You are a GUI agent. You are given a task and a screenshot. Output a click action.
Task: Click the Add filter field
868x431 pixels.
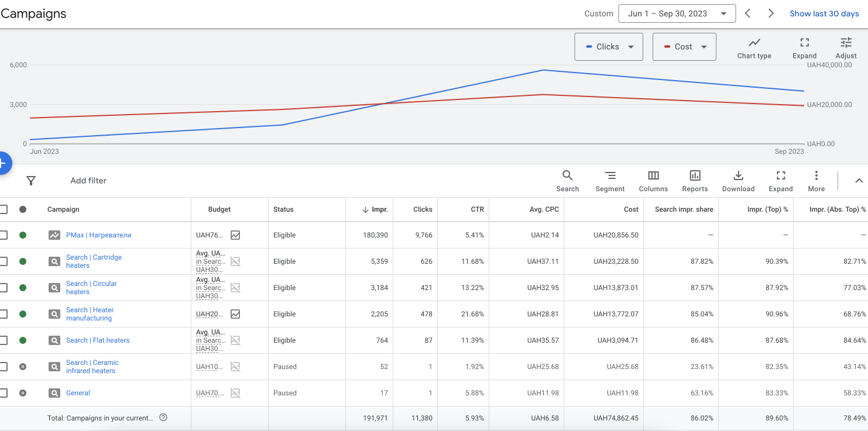click(x=88, y=181)
